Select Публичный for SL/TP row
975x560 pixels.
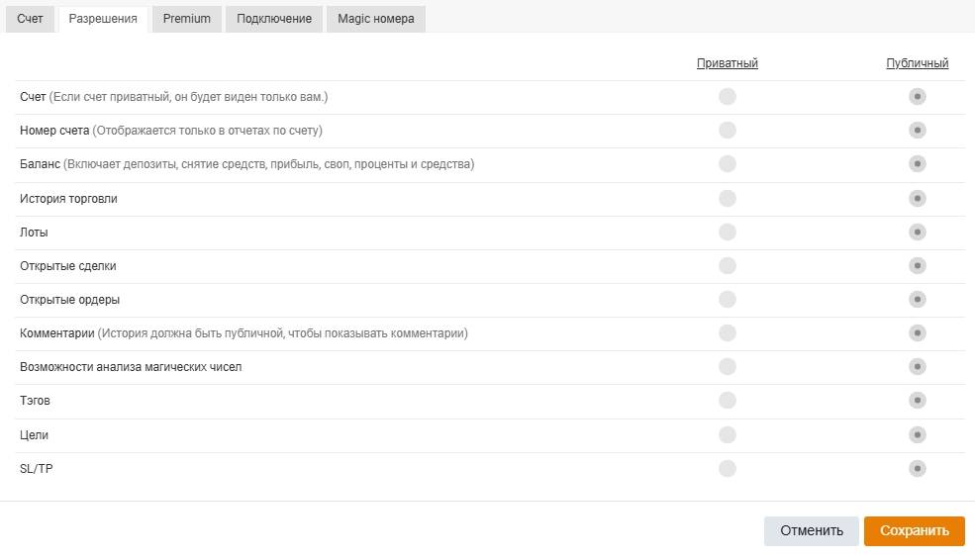pos(918,468)
